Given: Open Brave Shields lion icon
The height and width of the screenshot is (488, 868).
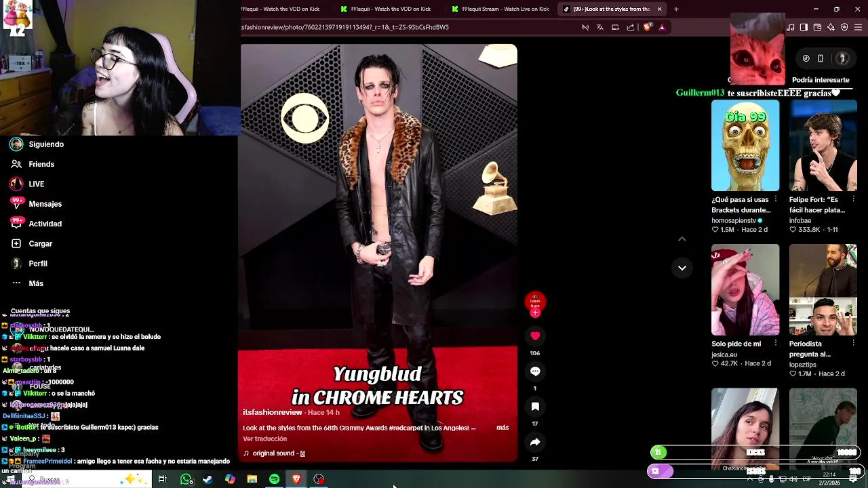Looking at the screenshot, I should click(647, 27).
